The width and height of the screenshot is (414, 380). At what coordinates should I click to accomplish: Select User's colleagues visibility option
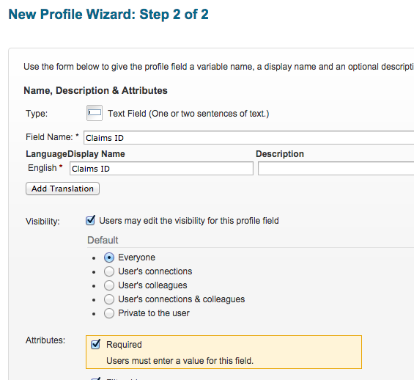point(109,286)
